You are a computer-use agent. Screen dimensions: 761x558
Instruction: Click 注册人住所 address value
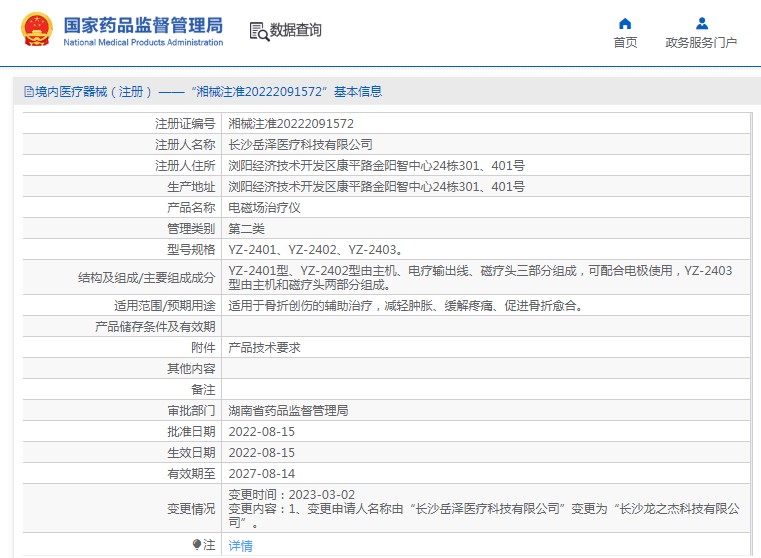376,165
